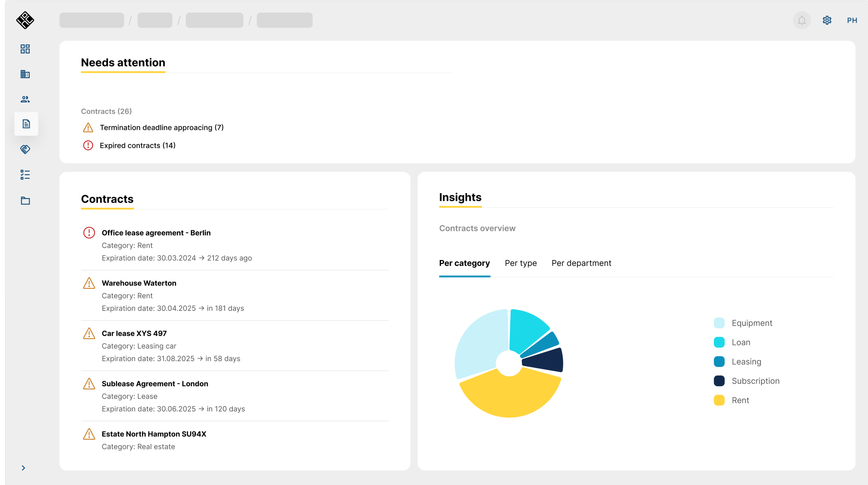Open the settings gear icon
The width and height of the screenshot is (868, 485).
(827, 20)
